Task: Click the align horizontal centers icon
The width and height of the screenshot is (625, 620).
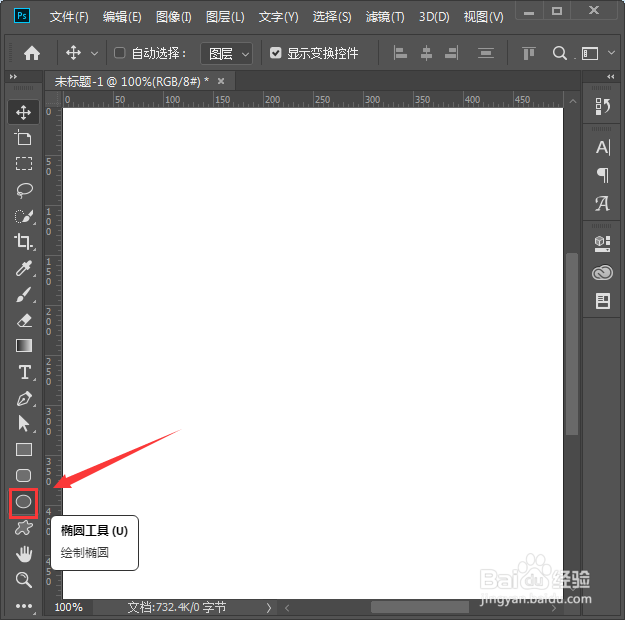Action: tap(426, 53)
